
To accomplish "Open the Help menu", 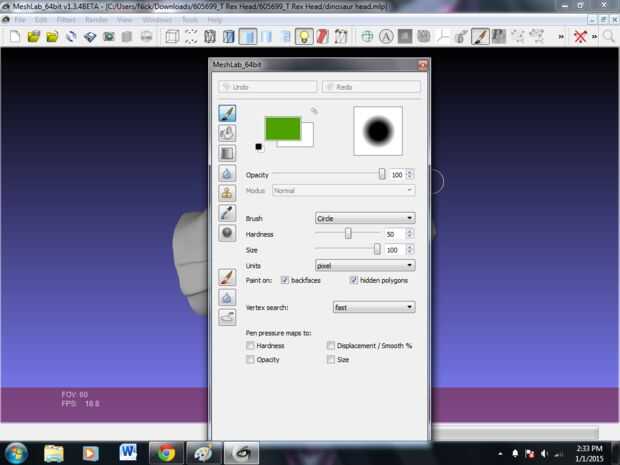I will [215, 20].
